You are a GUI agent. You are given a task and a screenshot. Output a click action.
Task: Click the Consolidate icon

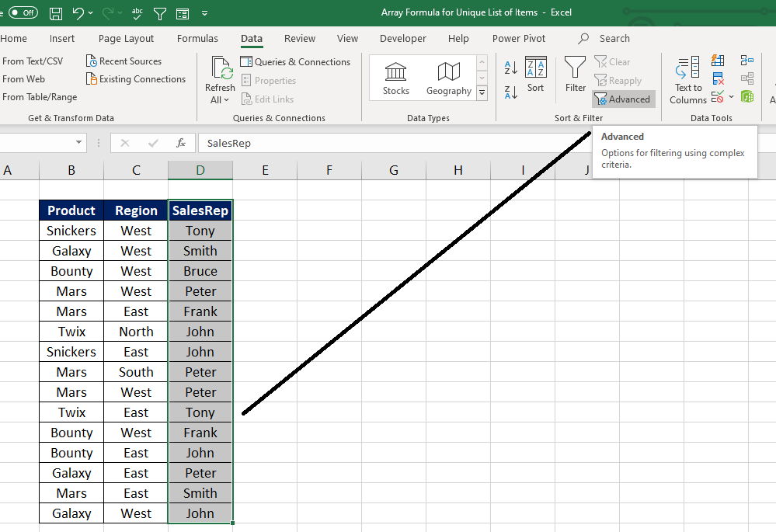(x=747, y=61)
